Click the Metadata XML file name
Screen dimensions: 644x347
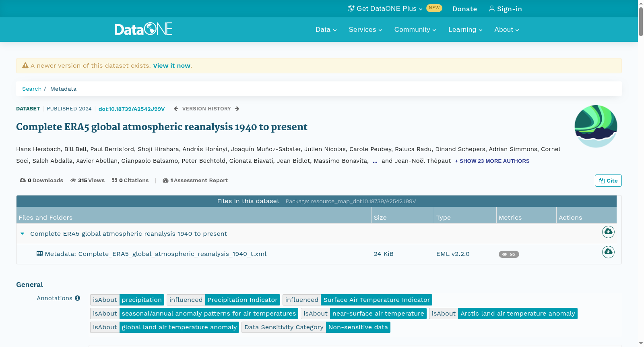(156, 254)
